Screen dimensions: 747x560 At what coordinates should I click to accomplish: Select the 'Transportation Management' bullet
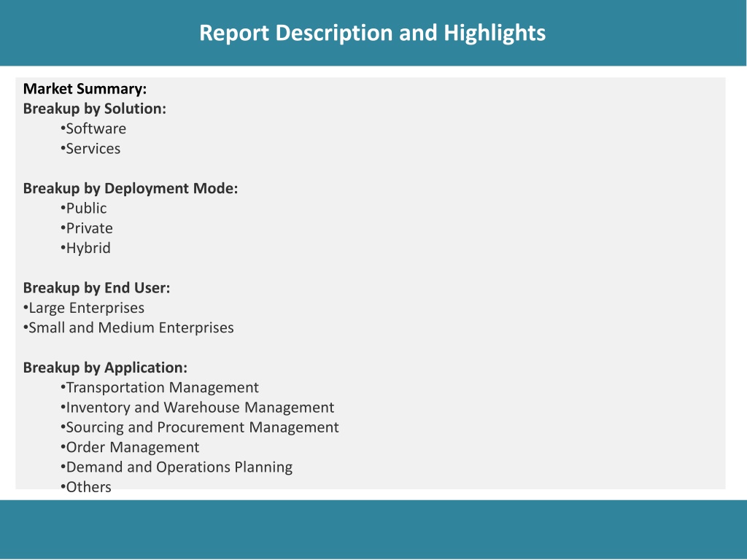click(x=160, y=388)
